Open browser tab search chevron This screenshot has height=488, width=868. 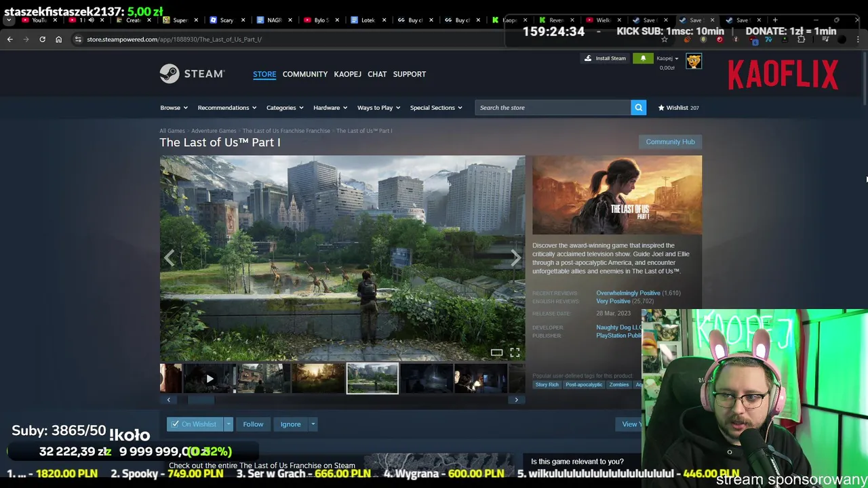(9, 20)
